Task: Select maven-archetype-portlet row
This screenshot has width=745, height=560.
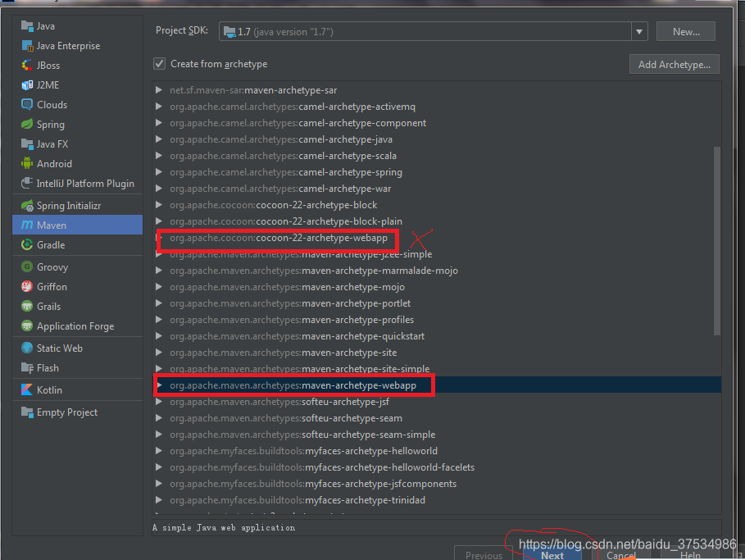Action: tap(437, 303)
